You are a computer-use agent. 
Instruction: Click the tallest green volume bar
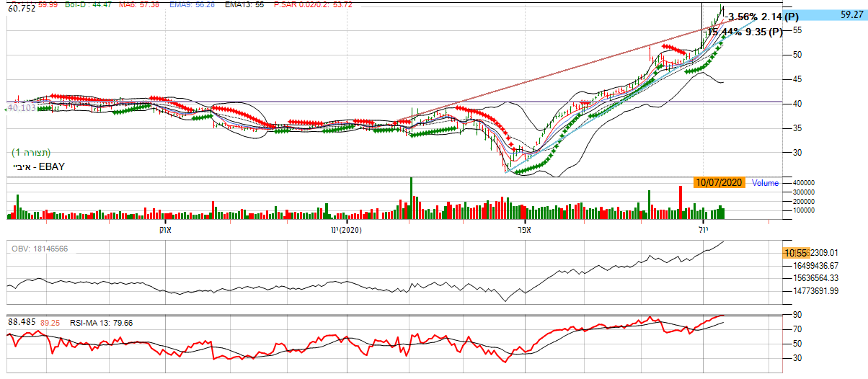pos(412,197)
